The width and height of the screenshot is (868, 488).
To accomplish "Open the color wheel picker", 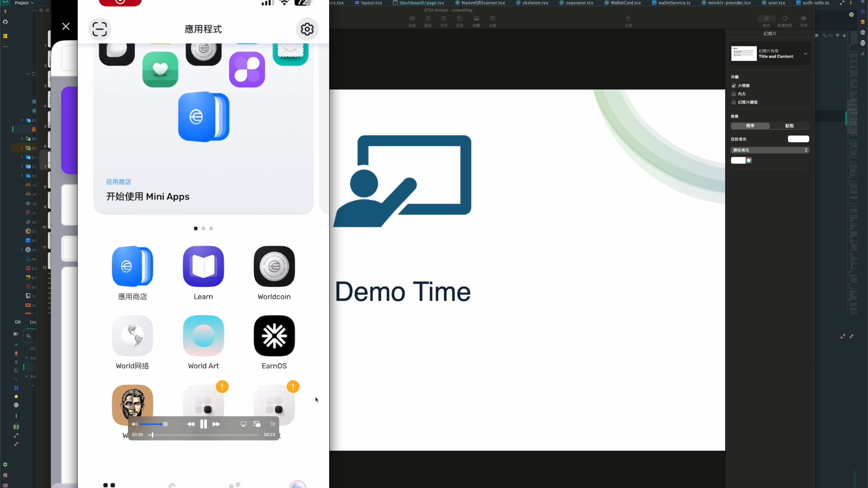I will click(x=749, y=160).
